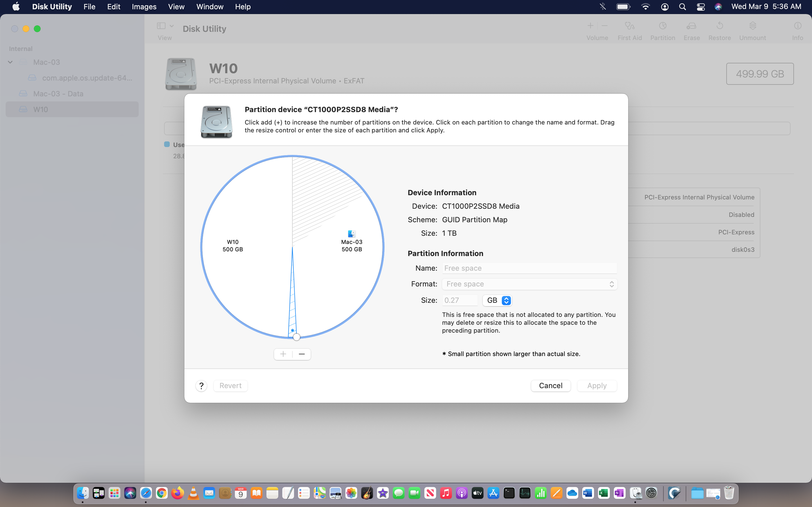Click the Cancel button

coord(550,386)
